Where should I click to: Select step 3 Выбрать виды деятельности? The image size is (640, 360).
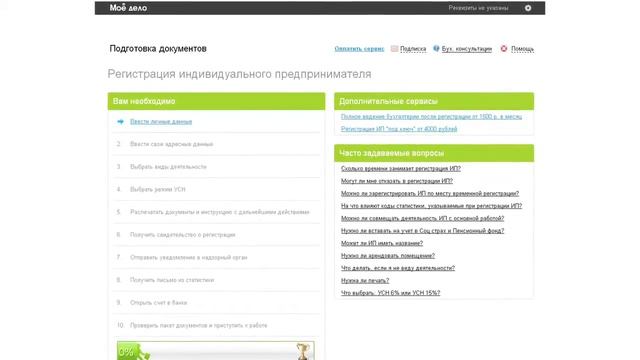(168, 167)
